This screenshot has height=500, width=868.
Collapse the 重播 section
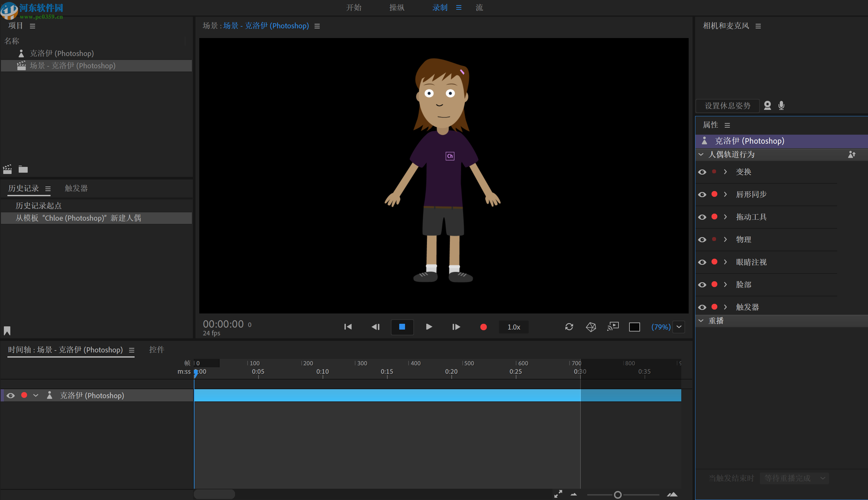[701, 321]
